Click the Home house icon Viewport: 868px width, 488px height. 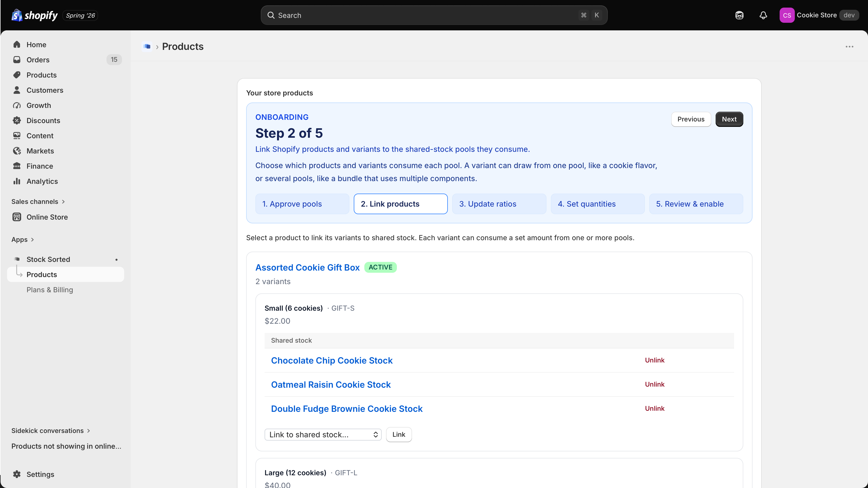pyautogui.click(x=17, y=44)
